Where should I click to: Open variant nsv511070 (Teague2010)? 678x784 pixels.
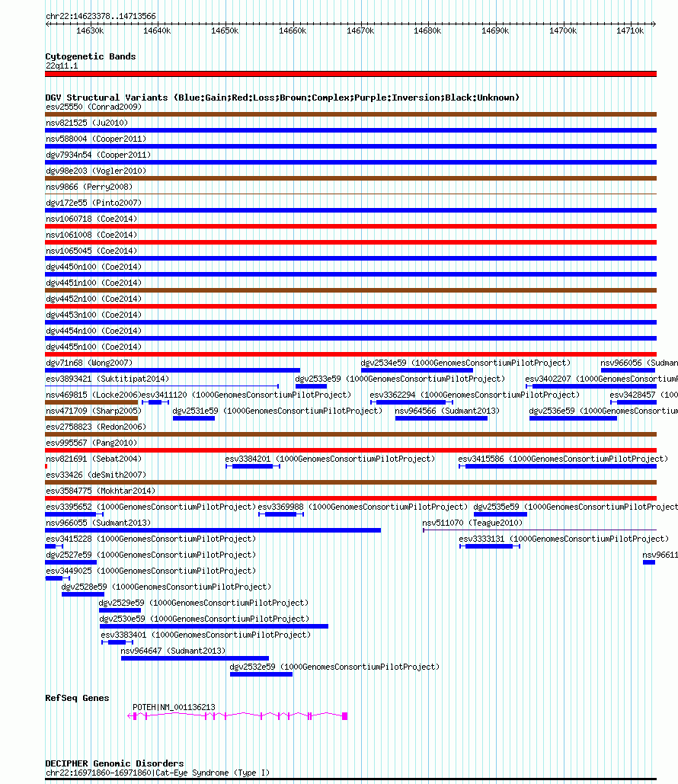472,523
